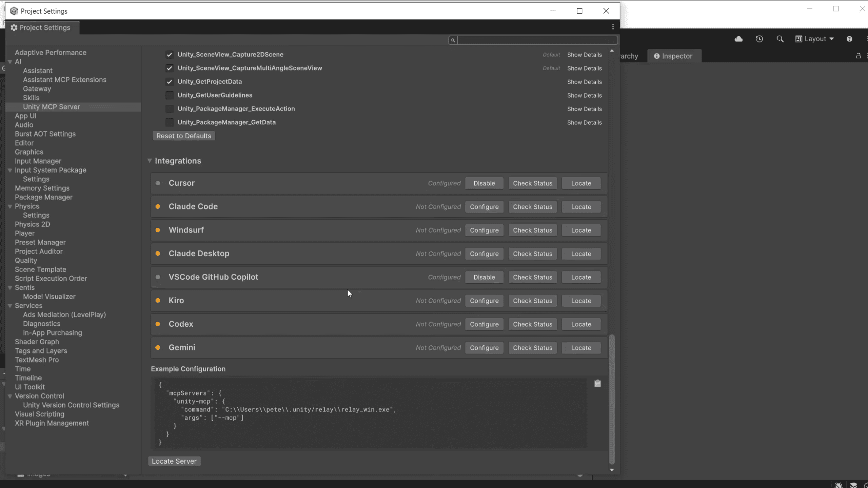
Task: Select Model Visualizer under Sentis
Action: 49,297
